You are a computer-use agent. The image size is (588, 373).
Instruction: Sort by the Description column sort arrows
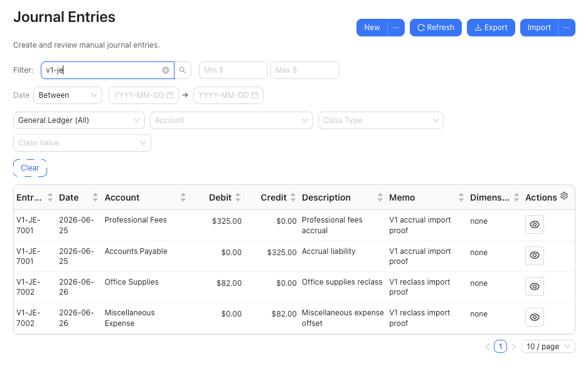coord(380,197)
